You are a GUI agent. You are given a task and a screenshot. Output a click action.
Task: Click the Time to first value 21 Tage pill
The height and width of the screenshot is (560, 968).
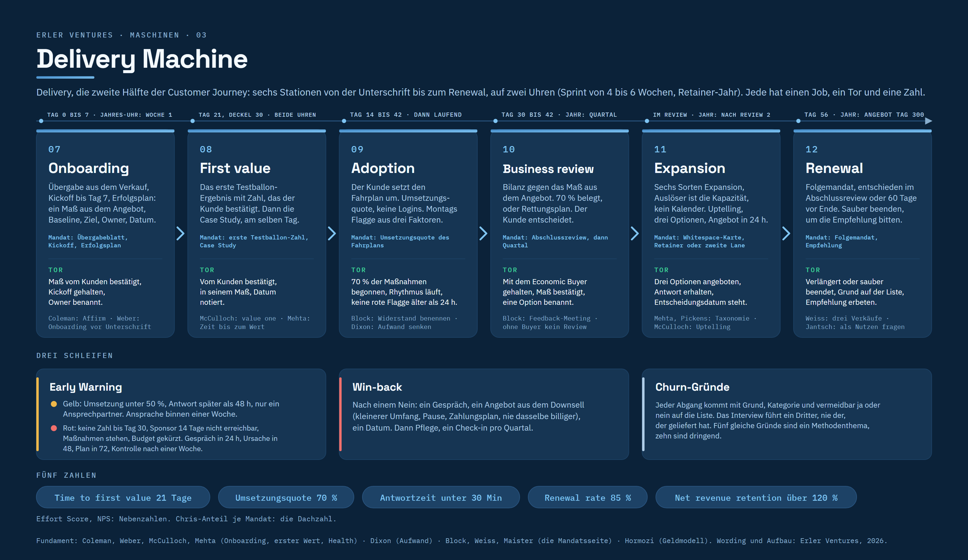(x=123, y=497)
